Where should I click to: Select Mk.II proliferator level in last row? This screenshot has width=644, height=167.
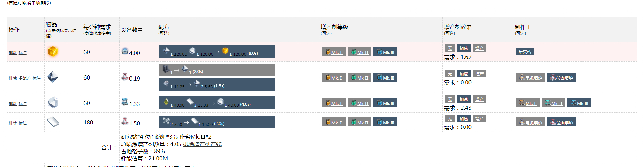pyautogui.click(x=359, y=122)
